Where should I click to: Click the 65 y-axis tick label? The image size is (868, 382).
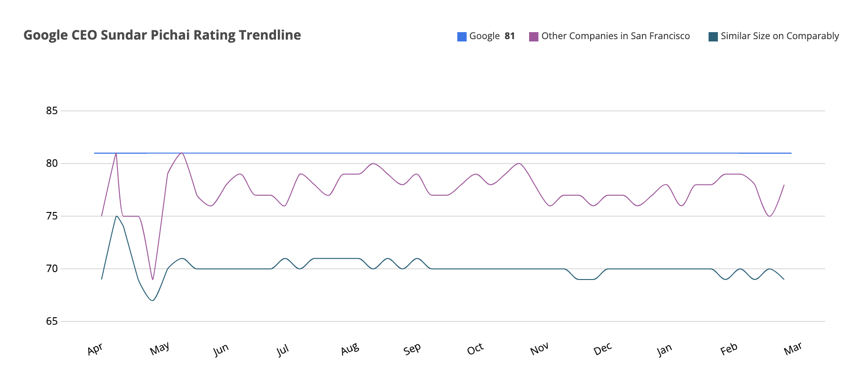[52, 321]
